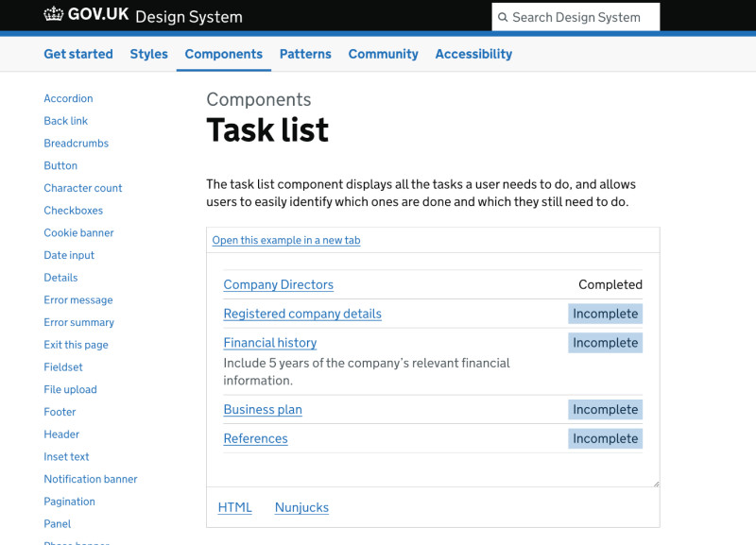Viewport: 756px width, 545px height.
Task: Open Registered company details task
Action: tap(302, 314)
